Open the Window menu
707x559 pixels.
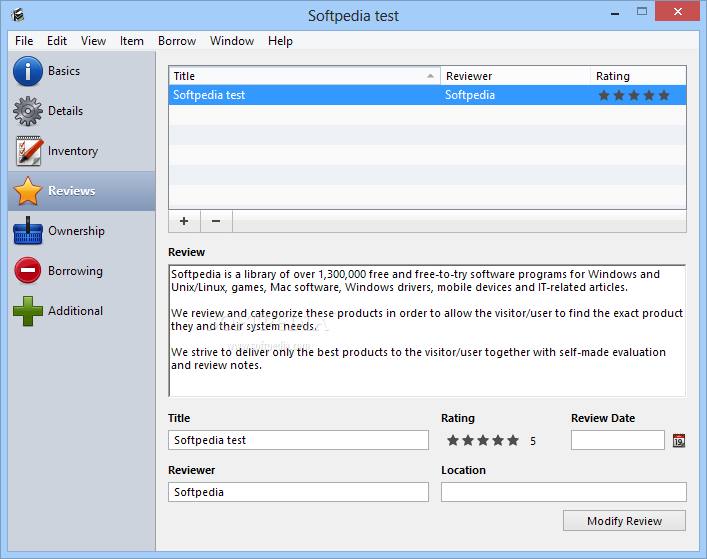(232, 41)
